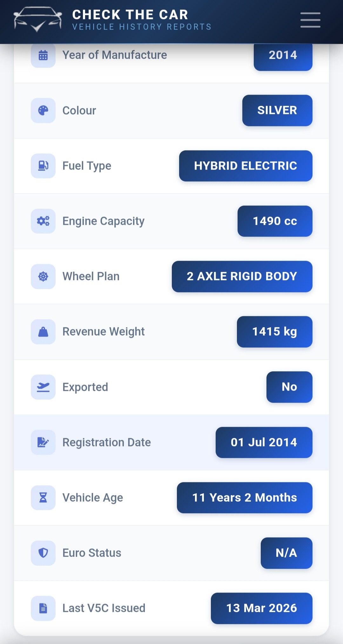Click the Engine Capacity gears icon

click(43, 221)
